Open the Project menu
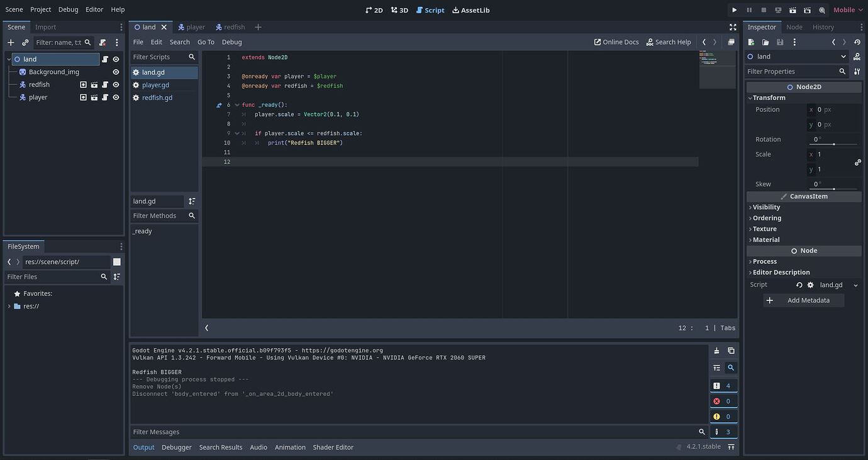The width and height of the screenshot is (868, 460). (x=40, y=9)
